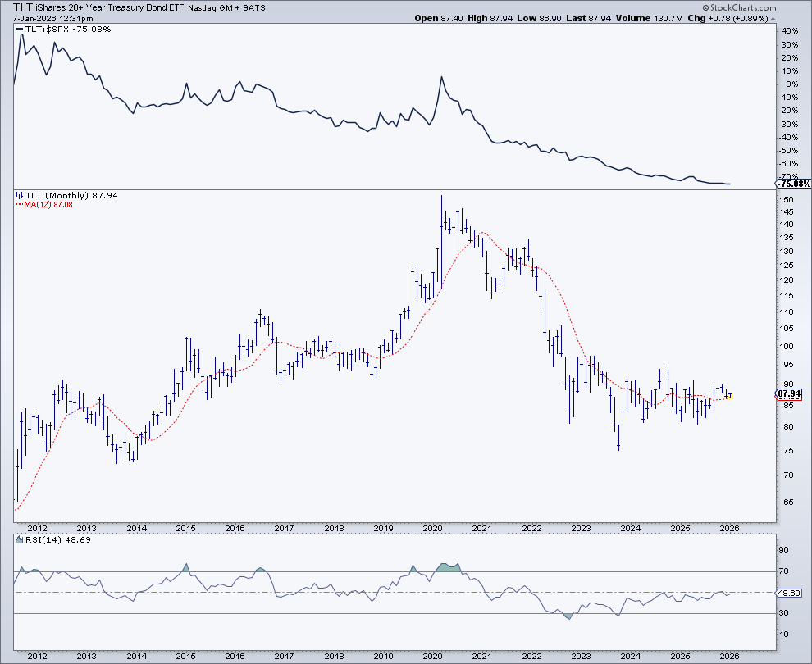Select the MA(12) 87.08 legend label
This screenshot has height=664, width=812.
pos(48,204)
